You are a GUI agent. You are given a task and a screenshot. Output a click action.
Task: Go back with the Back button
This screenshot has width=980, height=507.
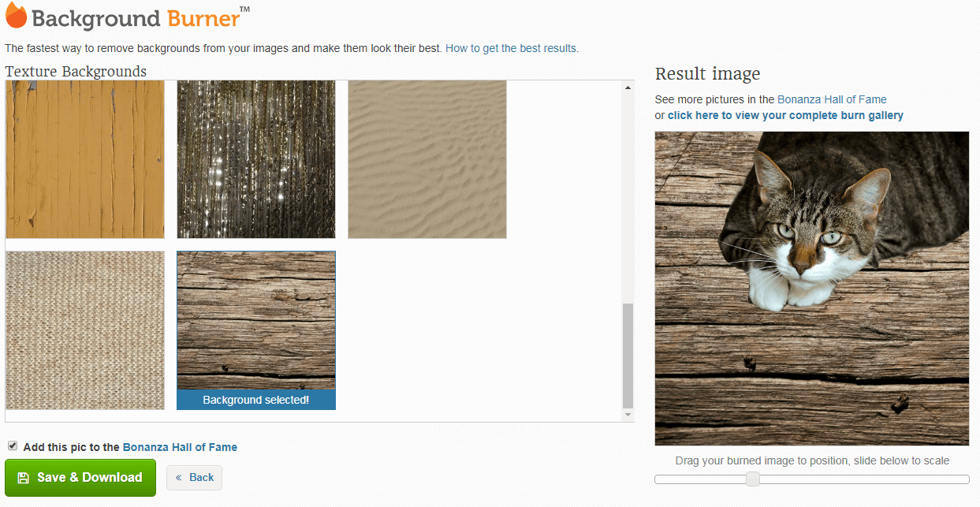tap(194, 478)
